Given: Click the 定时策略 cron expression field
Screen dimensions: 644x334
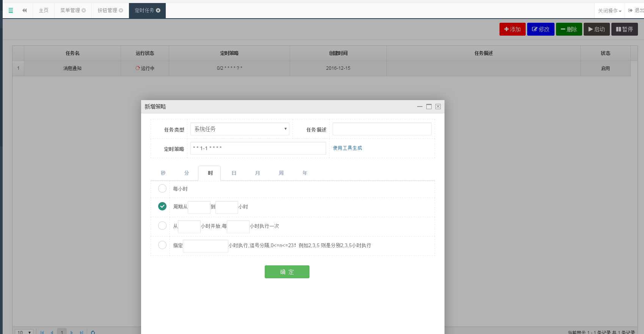Looking at the screenshot, I should pyautogui.click(x=258, y=148).
